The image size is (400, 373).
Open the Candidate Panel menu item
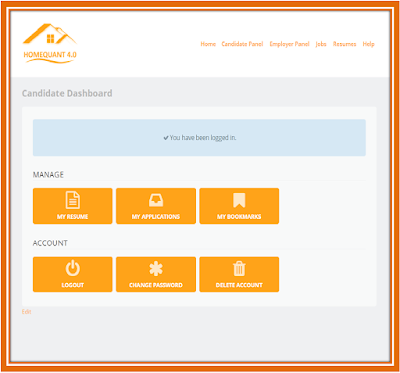pos(242,44)
